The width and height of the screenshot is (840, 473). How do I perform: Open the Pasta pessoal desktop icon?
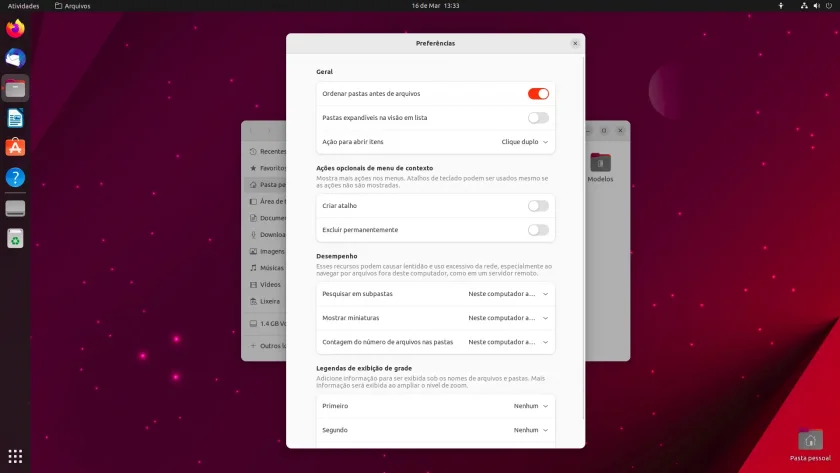pos(810,445)
